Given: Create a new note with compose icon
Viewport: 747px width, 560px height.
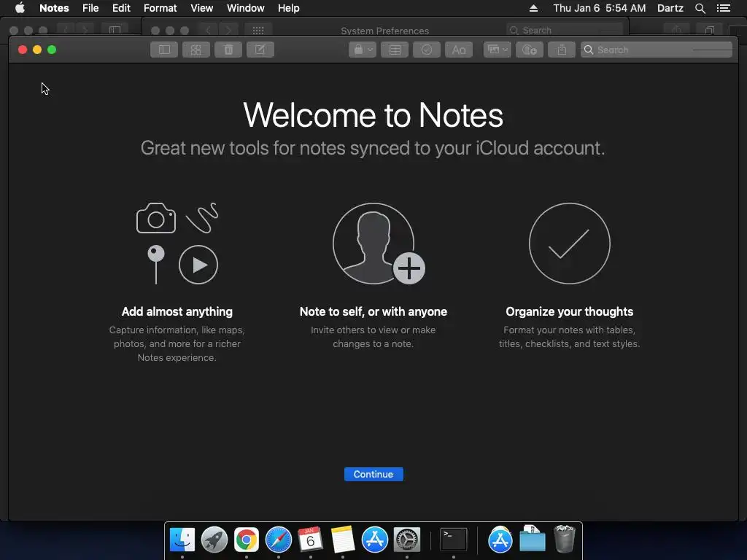Looking at the screenshot, I should (x=260, y=50).
